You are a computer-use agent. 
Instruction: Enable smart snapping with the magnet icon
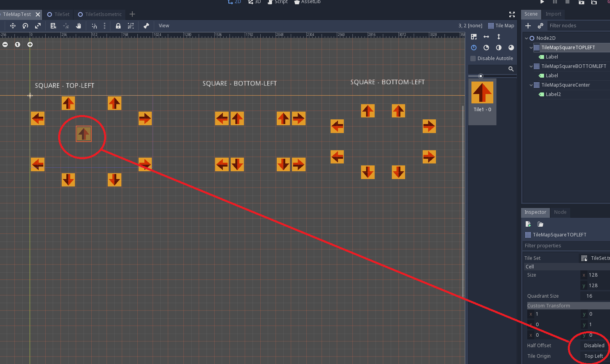94,25
